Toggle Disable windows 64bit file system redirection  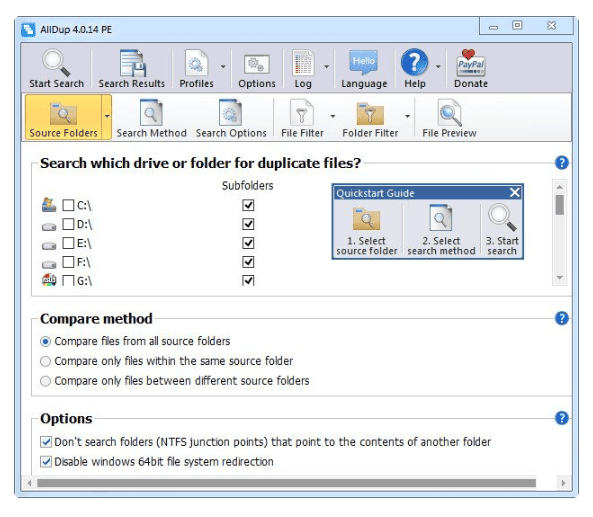pyautogui.click(x=46, y=461)
